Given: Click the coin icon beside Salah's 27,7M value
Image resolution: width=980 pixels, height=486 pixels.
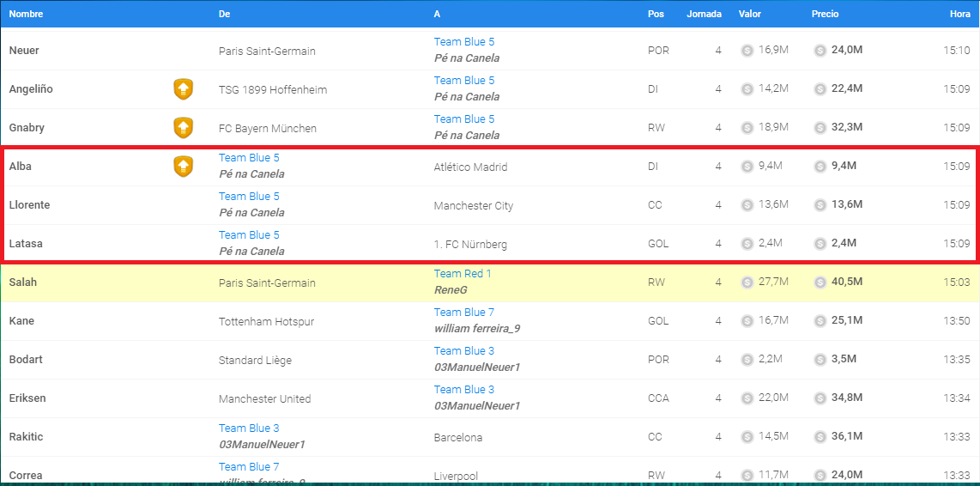Looking at the screenshot, I should (x=747, y=282).
